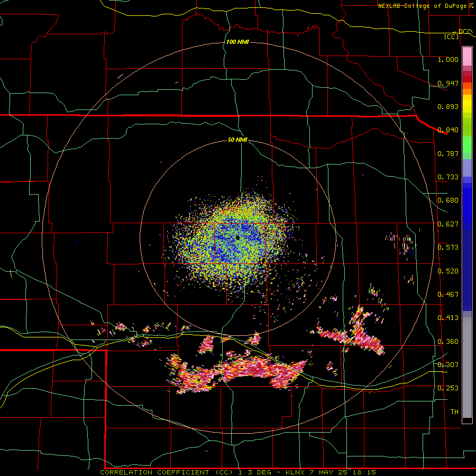
Task: Pick the gray color bar segment
Action: coord(467,368)
